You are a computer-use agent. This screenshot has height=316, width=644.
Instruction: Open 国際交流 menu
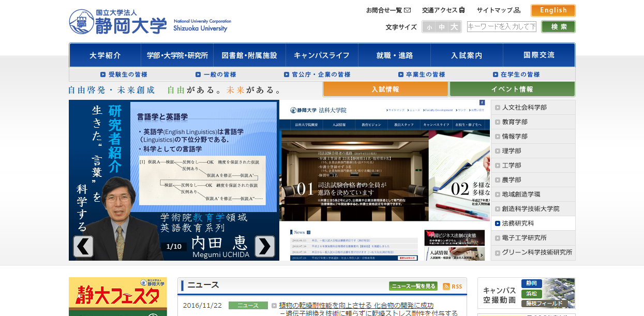[x=538, y=55]
